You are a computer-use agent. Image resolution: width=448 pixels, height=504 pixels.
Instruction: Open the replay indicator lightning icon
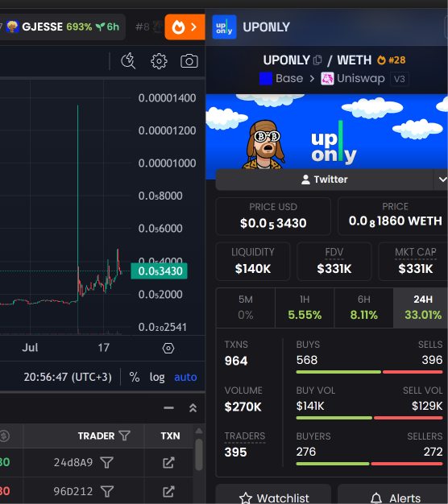coord(128,60)
